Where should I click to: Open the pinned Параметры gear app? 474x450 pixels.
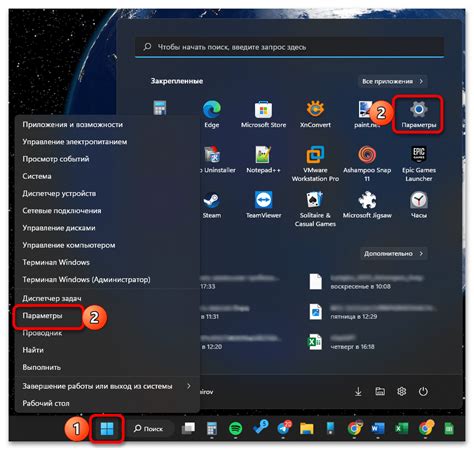(418, 114)
